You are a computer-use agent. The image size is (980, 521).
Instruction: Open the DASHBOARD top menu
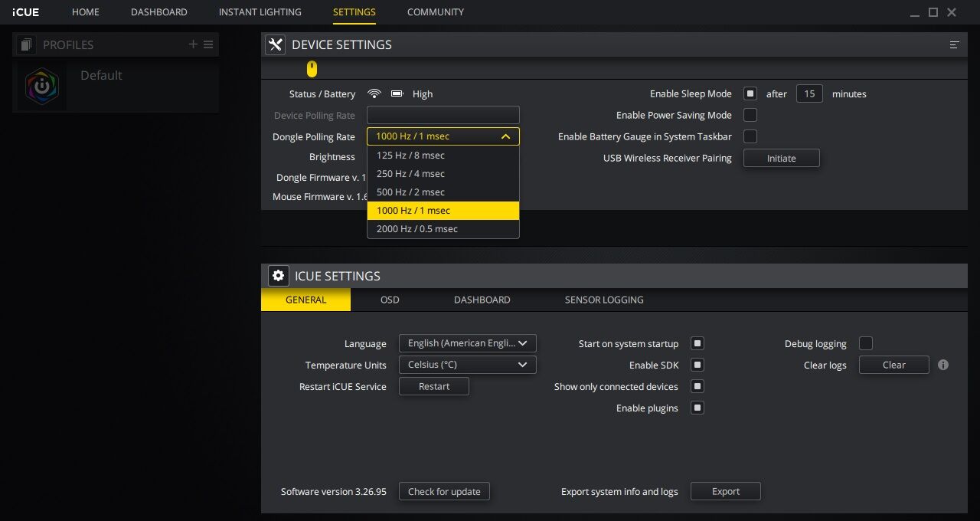point(159,12)
